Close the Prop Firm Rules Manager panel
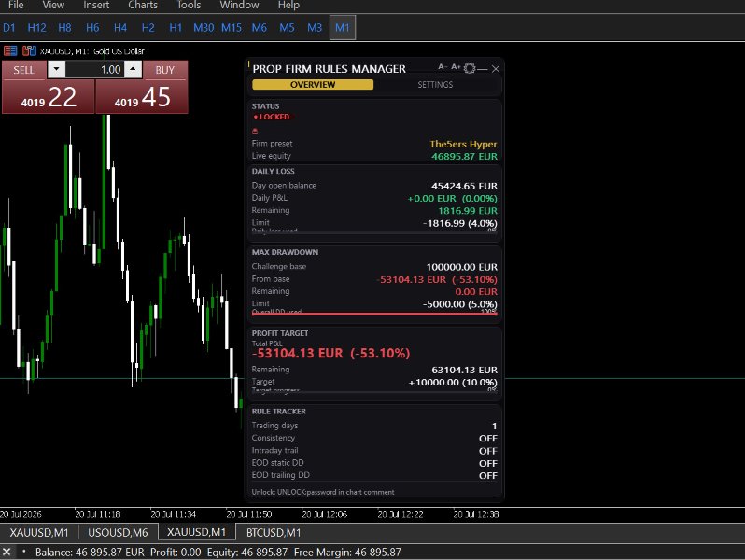This screenshot has height=560, width=745. 496,69
